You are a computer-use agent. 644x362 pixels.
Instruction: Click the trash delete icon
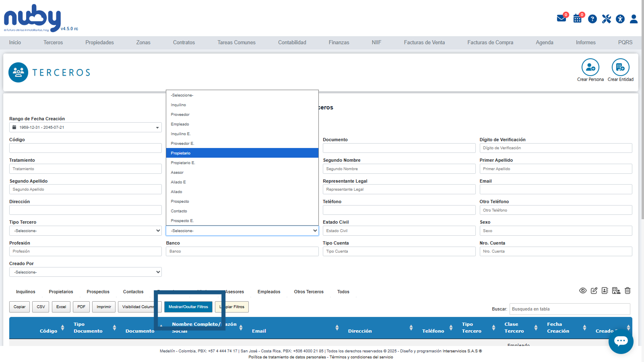(x=627, y=290)
